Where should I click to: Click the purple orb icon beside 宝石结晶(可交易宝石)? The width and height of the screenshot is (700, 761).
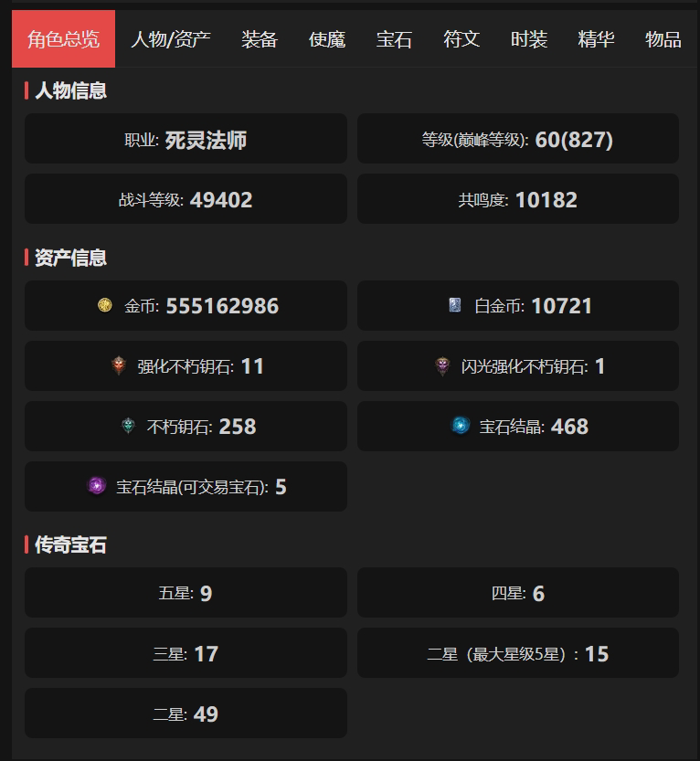point(97,486)
